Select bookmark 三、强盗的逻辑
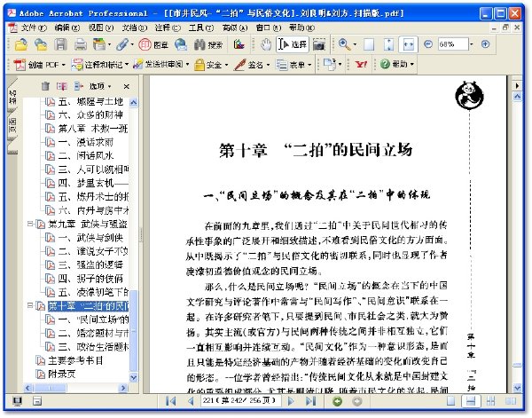This screenshot has width=532, height=418. [90, 264]
